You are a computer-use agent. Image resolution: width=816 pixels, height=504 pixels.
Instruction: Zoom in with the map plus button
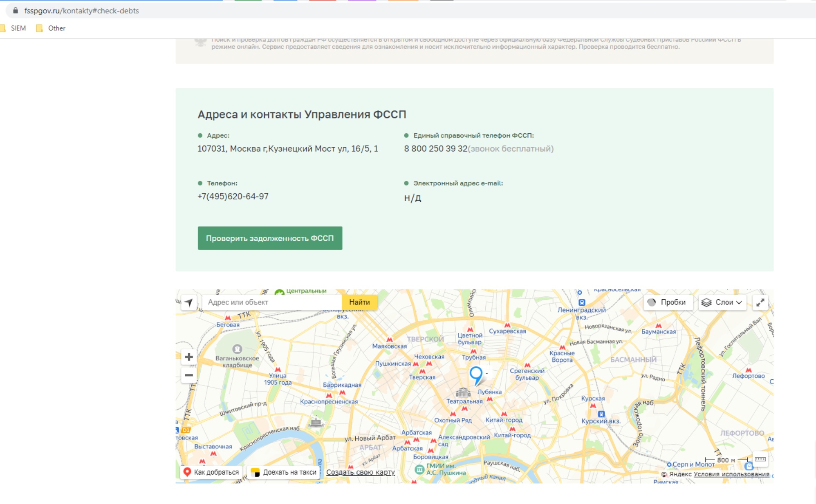(189, 357)
